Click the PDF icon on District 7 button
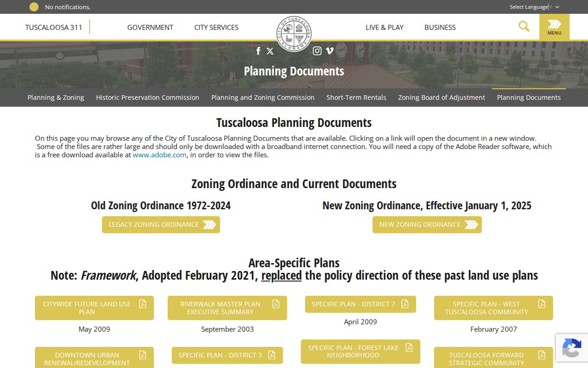Screen dimensions: 588x368 [405, 304]
